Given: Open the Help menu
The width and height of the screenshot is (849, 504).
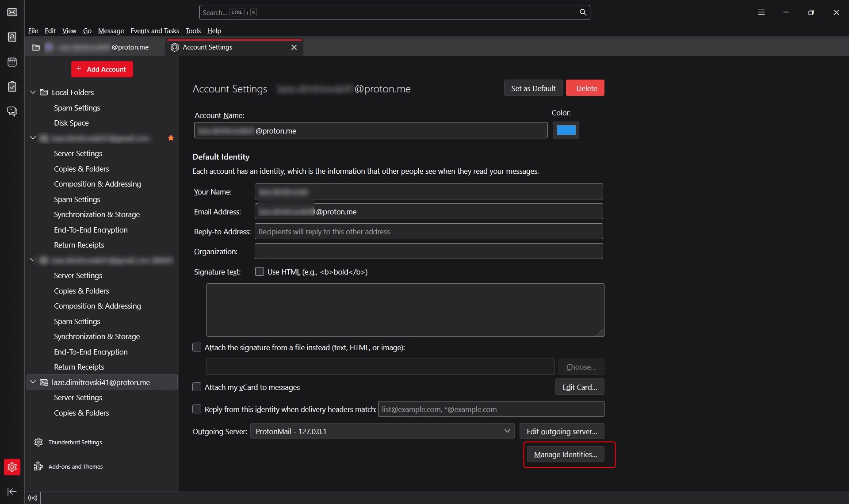Looking at the screenshot, I should point(214,31).
